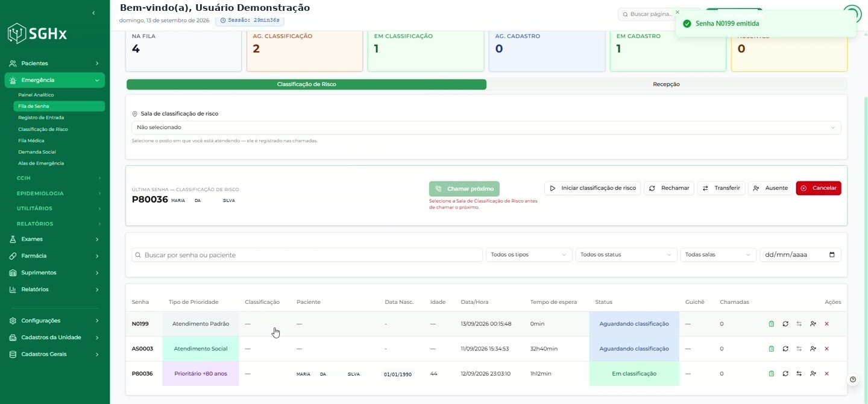Click the red Cancelar button
The height and width of the screenshot is (404, 868).
point(819,188)
